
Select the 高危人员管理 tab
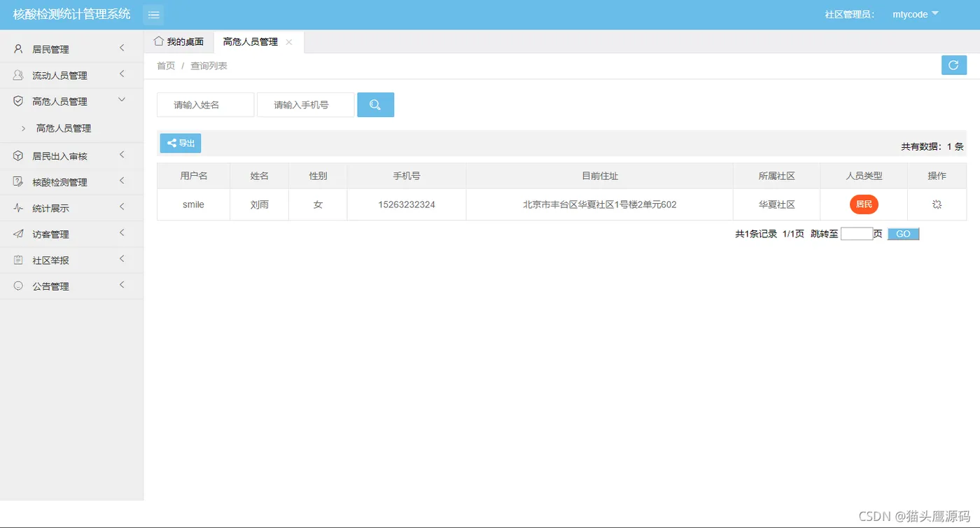point(258,42)
